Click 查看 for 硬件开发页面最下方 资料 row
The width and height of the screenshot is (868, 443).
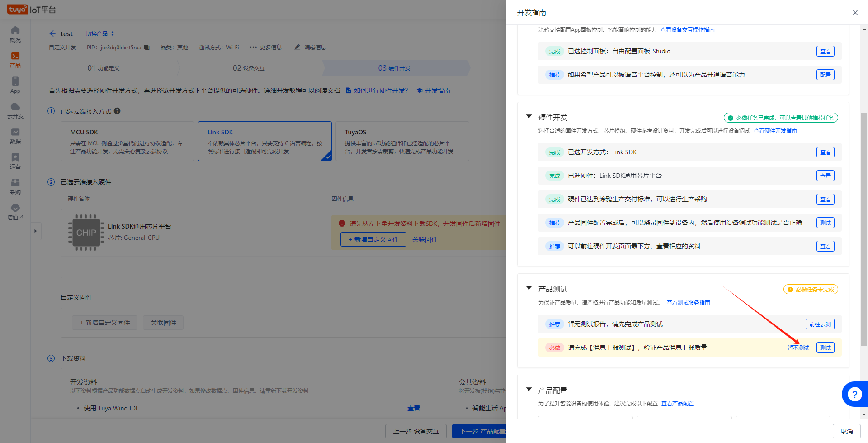tap(826, 246)
